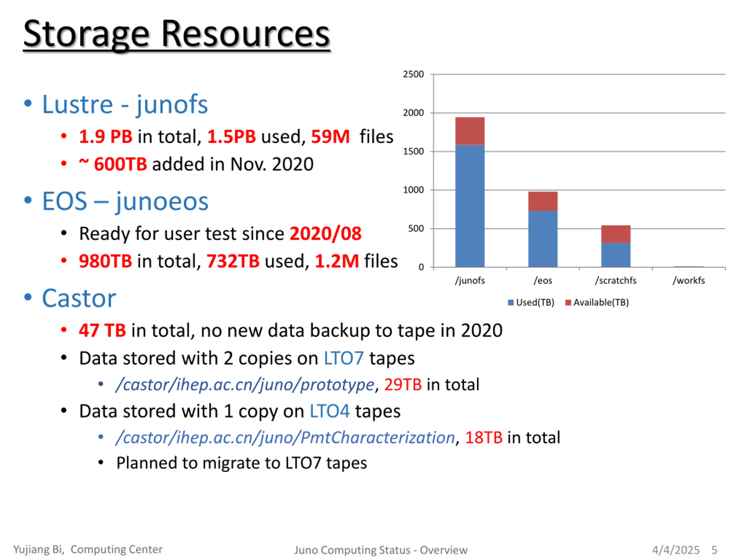
Task: Click the 500 y-axis value
Action: point(416,229)
